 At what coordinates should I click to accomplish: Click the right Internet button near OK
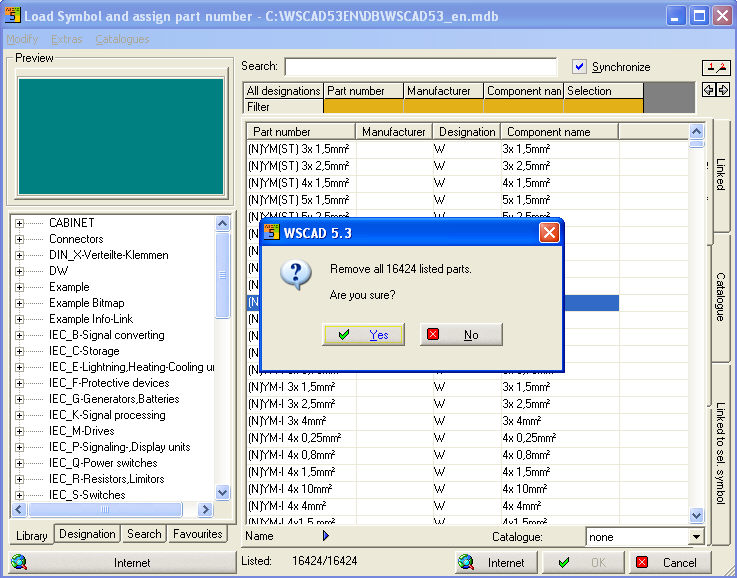tap(496, 562)
